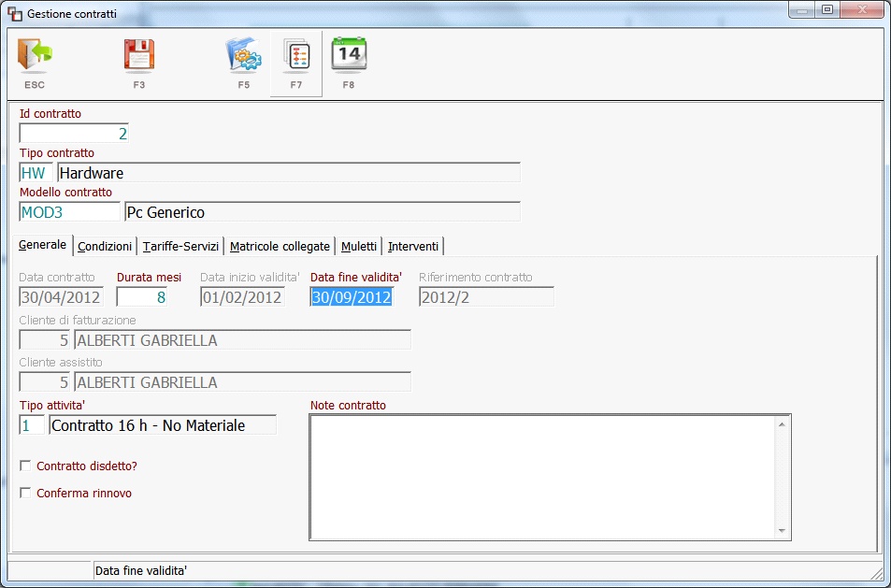Click the Id contratto field
Image resolution: width=891 pixels, height=588 pixels.
pyautogui.click(x=74, y=134)
